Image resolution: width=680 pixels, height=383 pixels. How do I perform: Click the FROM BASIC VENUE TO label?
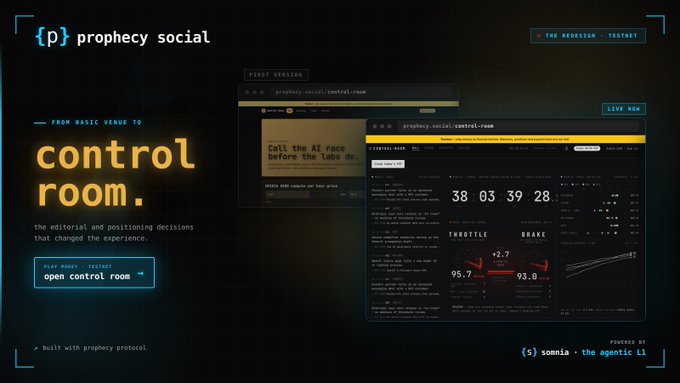coord(96,122)
